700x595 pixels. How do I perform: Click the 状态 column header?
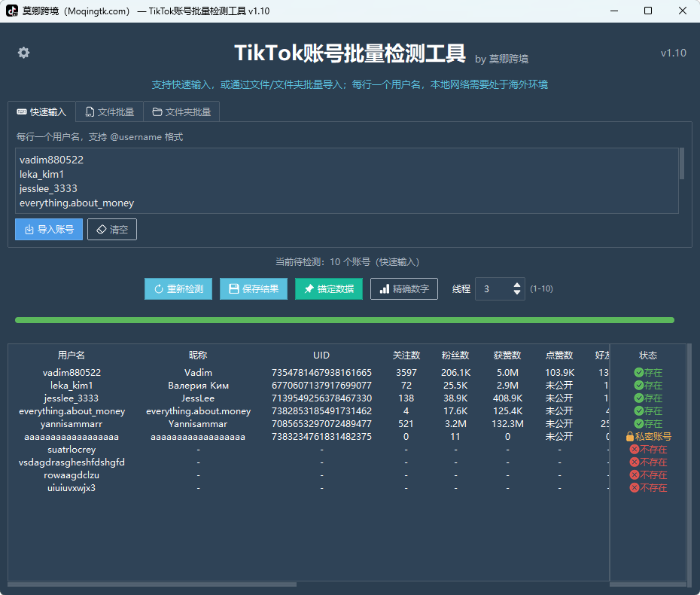point(648,355)
